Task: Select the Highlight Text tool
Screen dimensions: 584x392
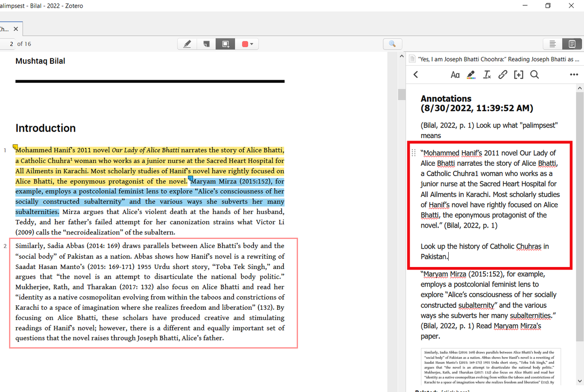Action: (187, 44)
